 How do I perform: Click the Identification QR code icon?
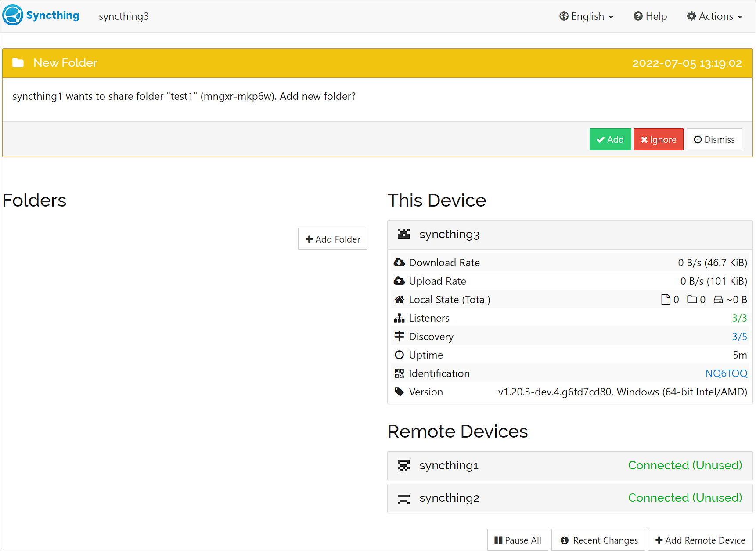click(399, 373)
